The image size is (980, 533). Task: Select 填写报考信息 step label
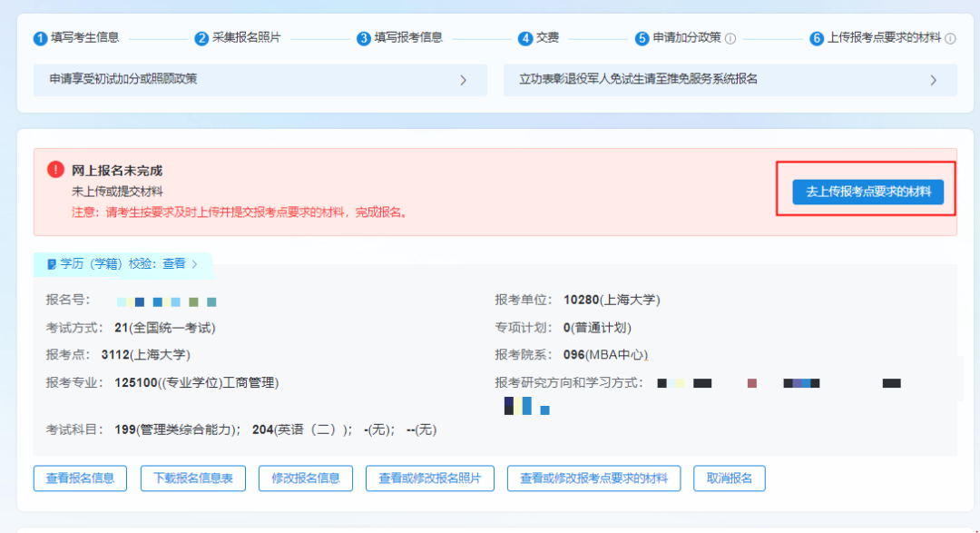pyautogui.click(x=408, y=37)
